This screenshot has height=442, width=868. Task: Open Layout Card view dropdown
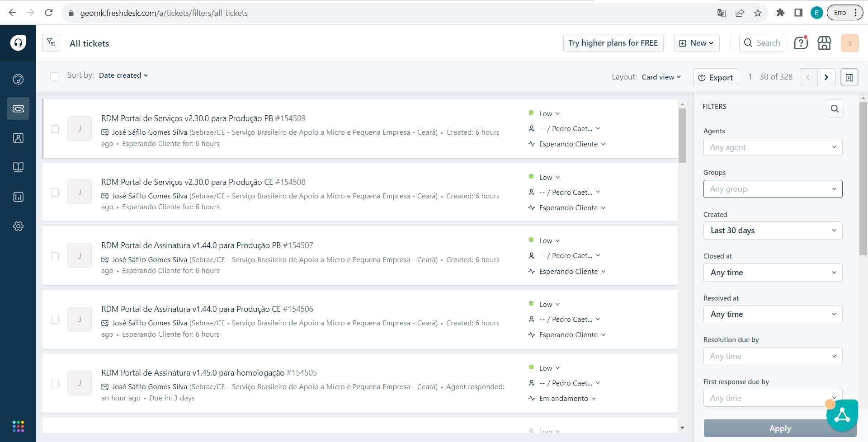(661, 77)
